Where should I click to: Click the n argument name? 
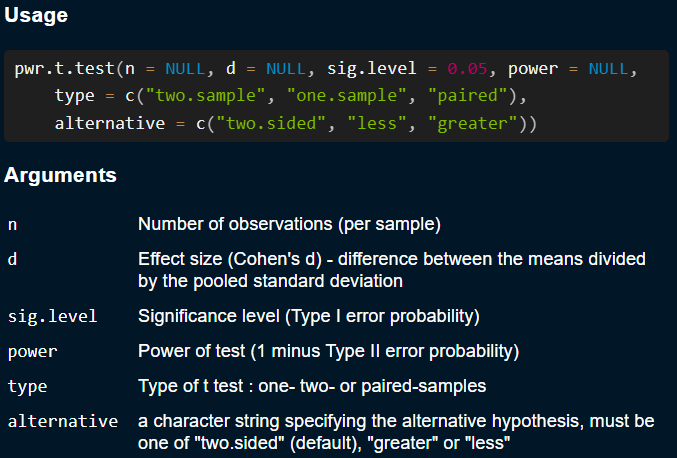pos(12,225)
